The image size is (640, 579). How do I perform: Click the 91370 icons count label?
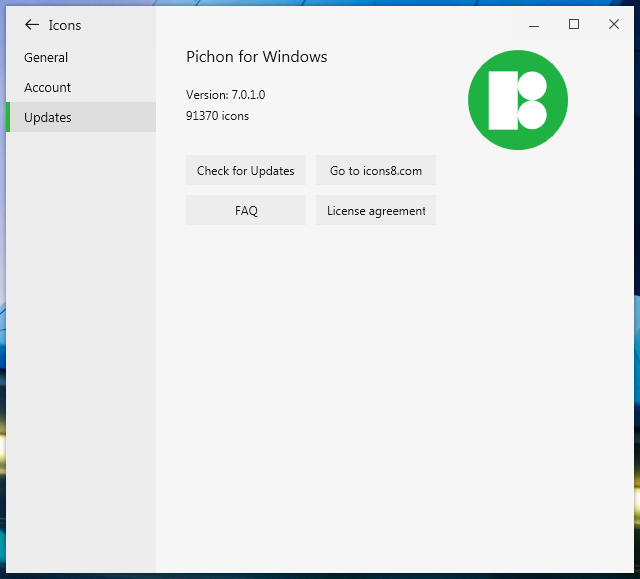click(x=217, y=116)
